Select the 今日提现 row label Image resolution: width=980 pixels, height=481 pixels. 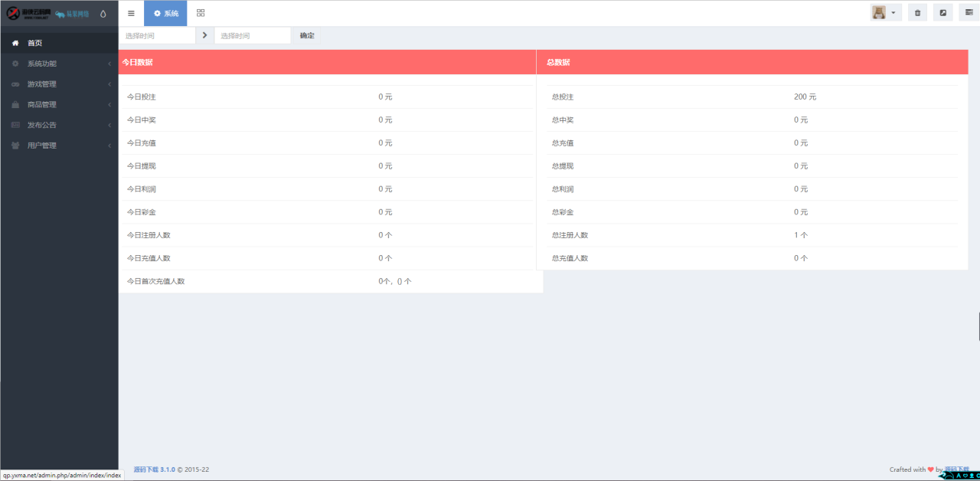pyautogui.click(x=142, y=166)
